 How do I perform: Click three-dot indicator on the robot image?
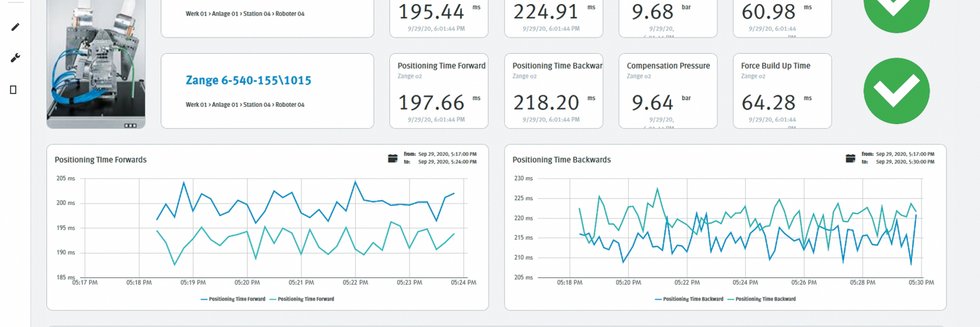(130, 125)
